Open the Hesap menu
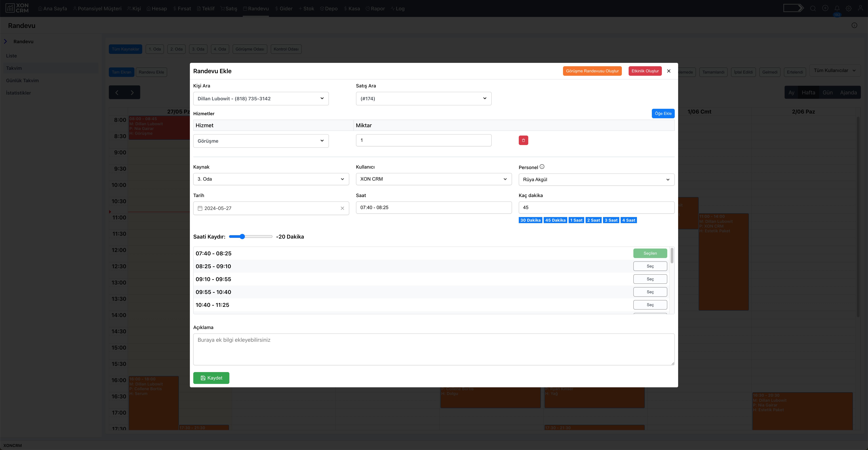Viewport: 868px width, 450px height. (x=157, y=8)
